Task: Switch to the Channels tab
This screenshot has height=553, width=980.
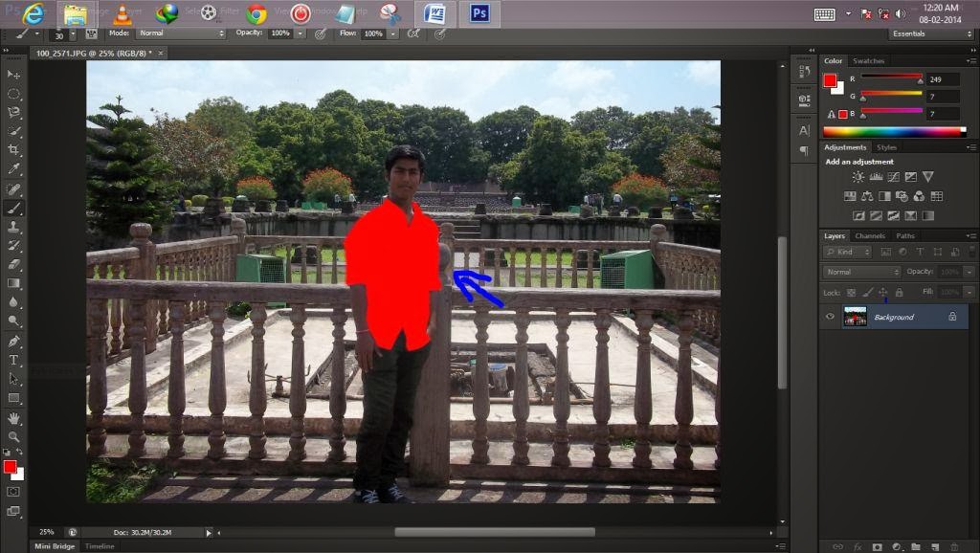Action: [x=870, y=235]
